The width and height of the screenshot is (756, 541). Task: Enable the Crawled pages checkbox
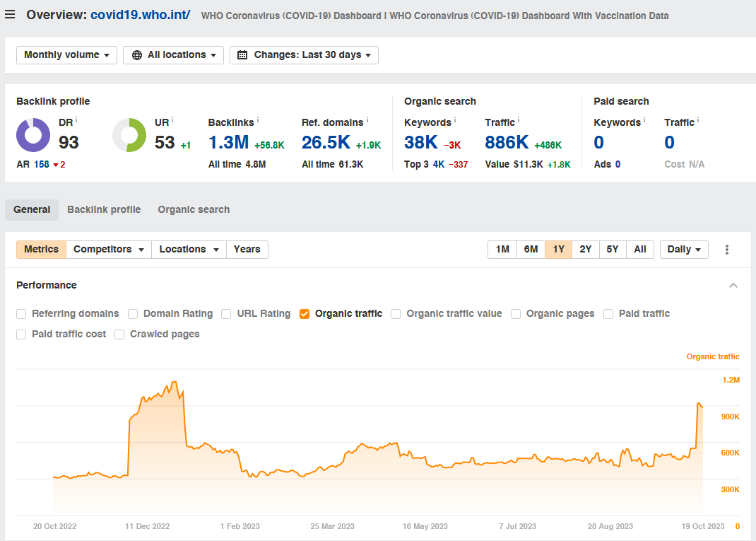click(119, 335)
